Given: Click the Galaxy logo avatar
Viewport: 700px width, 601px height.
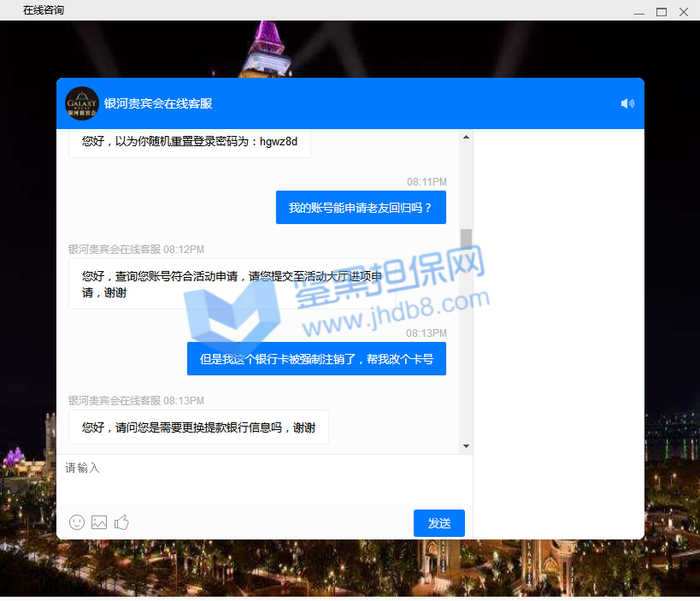Looking at the screenshot, I should coord(82,103).
